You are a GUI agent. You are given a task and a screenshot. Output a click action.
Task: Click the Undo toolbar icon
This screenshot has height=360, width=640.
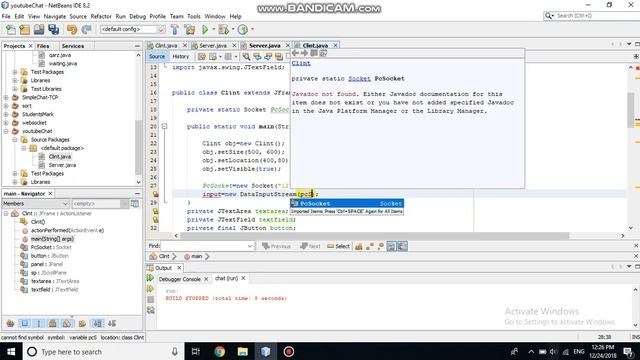72,29
